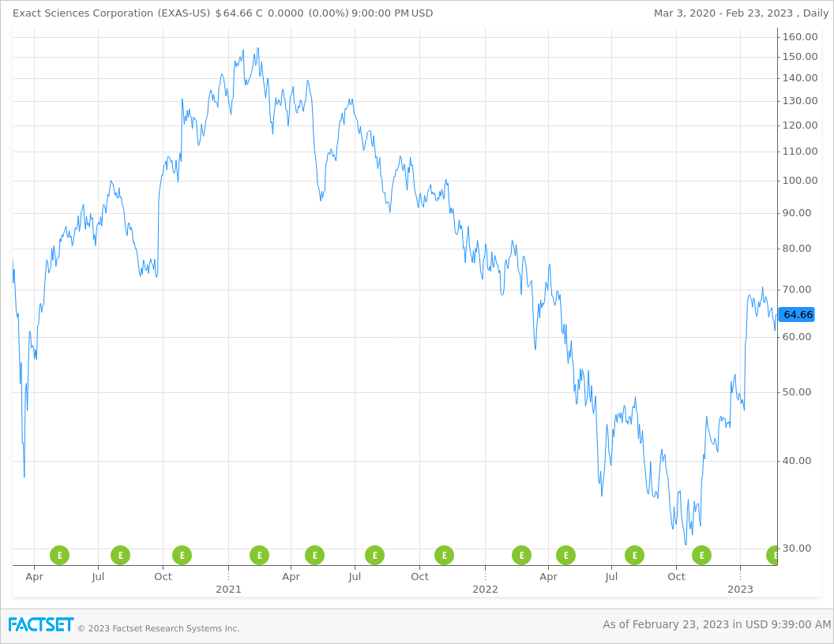Click the 150.00 price axis label

coord(800,56)
